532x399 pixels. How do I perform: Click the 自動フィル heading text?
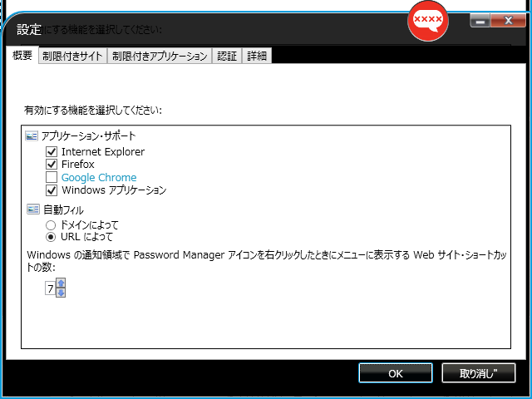(x=63, y=210)
